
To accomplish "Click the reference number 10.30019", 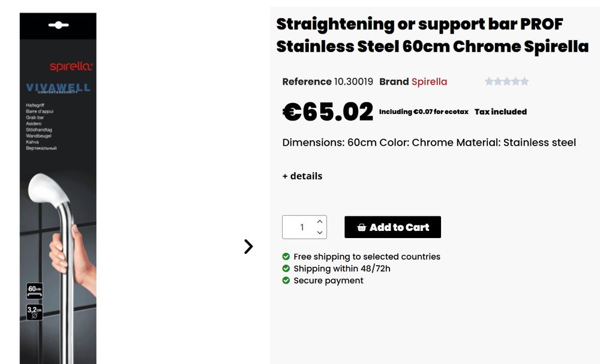I will point(353,82).
